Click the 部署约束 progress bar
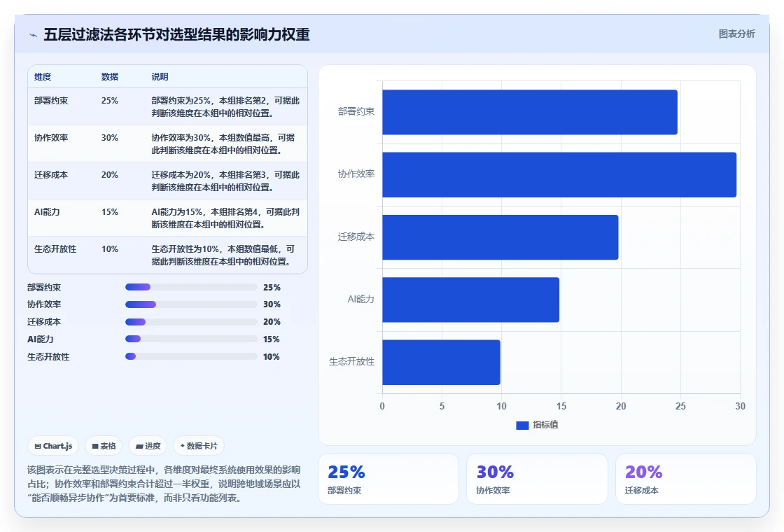Image resolution: width=784 pixels, height=532 pixels. coord(191,287)
